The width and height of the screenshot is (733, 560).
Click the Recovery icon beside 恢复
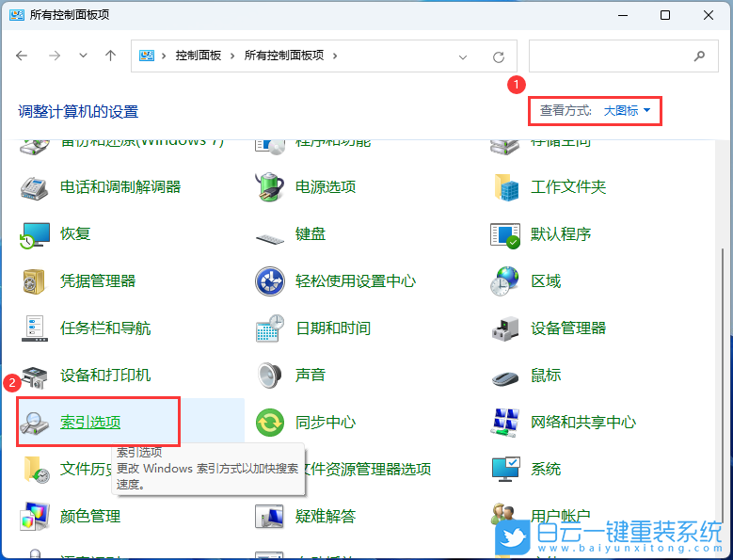(x=35, y=234)
